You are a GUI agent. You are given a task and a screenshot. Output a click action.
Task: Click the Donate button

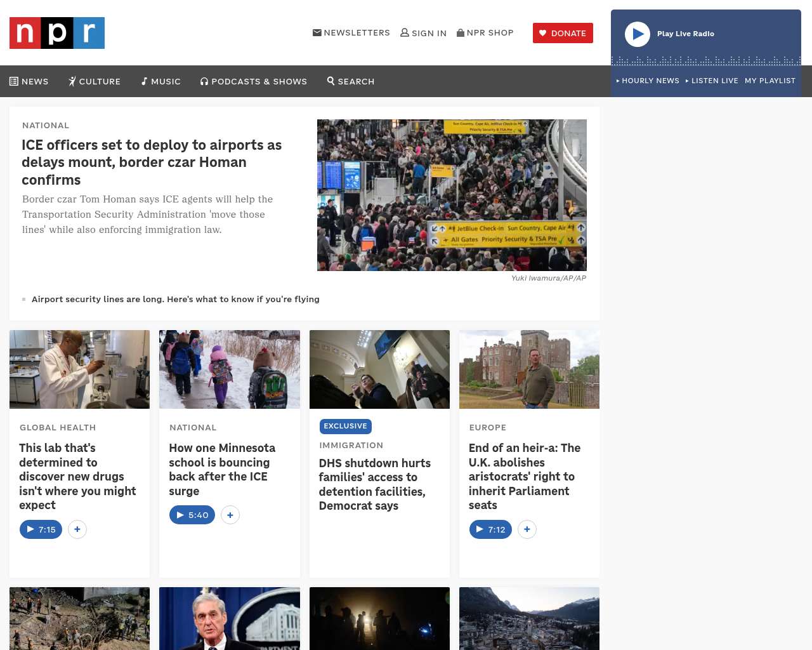tap(563, 33)
